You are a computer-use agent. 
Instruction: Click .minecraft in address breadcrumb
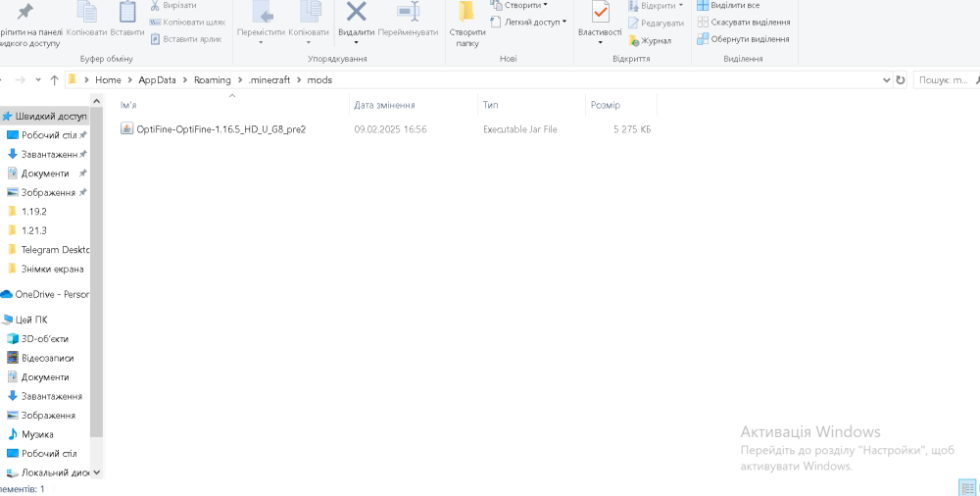pos(269,80)
